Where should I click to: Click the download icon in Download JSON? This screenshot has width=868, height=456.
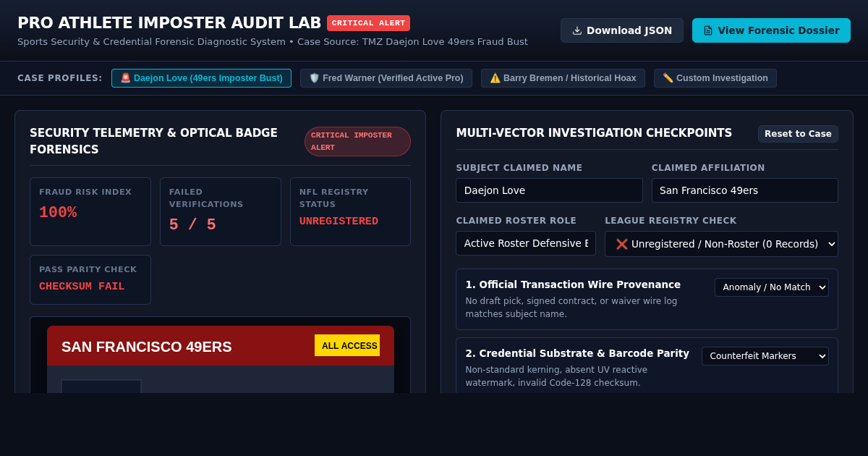coord(577,30)
